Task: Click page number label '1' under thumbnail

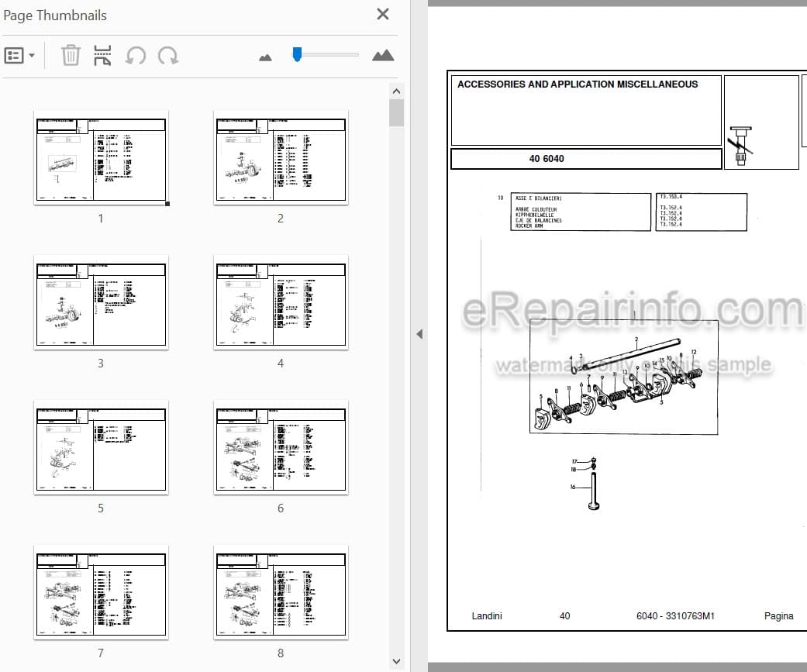Action: [101, 218]
